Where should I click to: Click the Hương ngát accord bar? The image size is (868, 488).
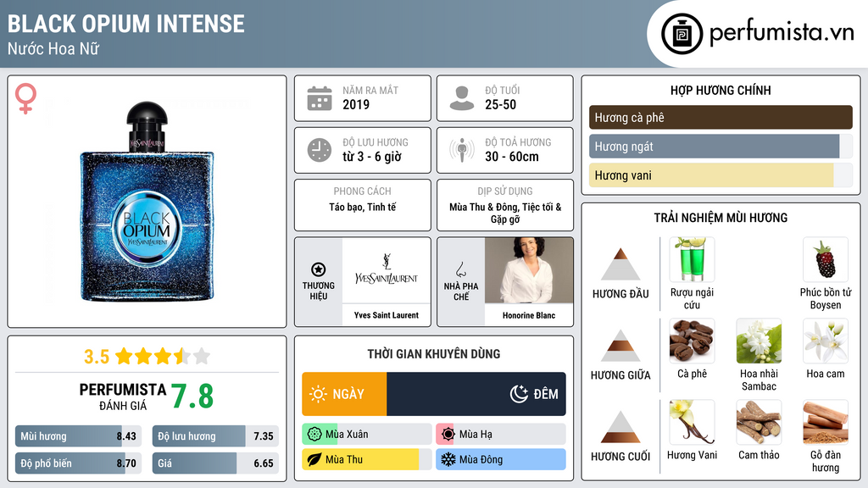coord(721,146)
